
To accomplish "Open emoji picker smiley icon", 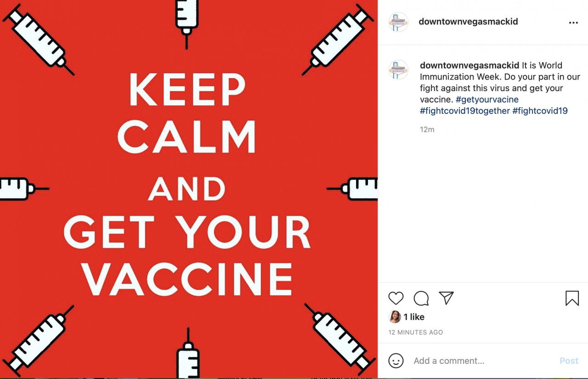I will (x=396, y=361).
